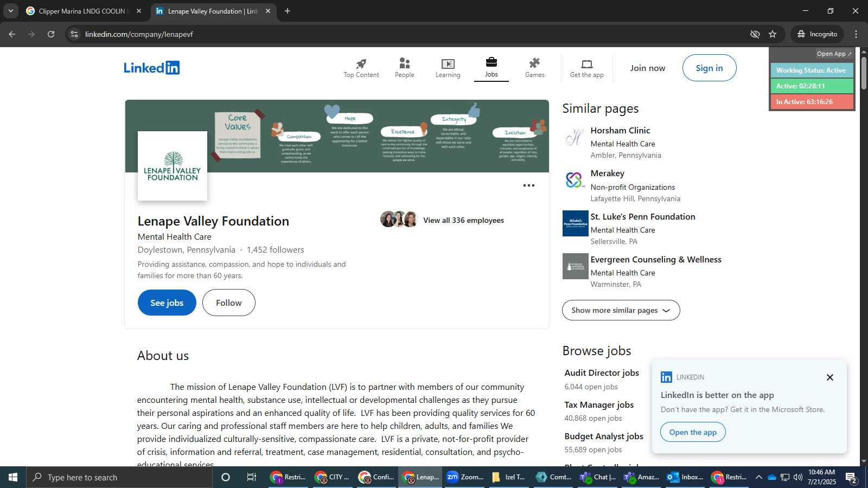Open the notifications center icon

click(x=851, y=478)
